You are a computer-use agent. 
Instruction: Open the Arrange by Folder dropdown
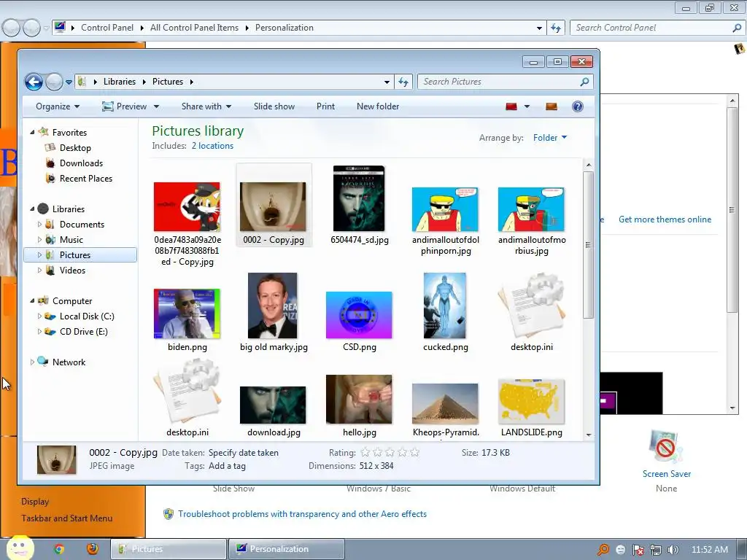[x=550, y=138]
